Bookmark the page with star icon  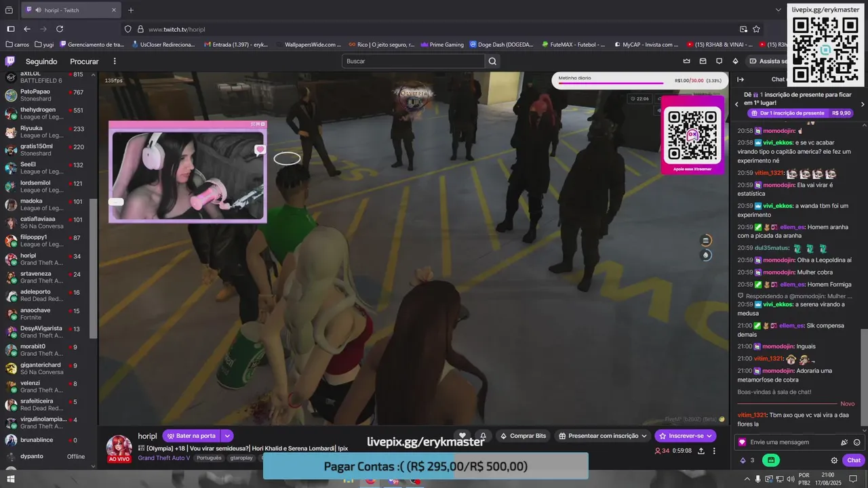756,29
